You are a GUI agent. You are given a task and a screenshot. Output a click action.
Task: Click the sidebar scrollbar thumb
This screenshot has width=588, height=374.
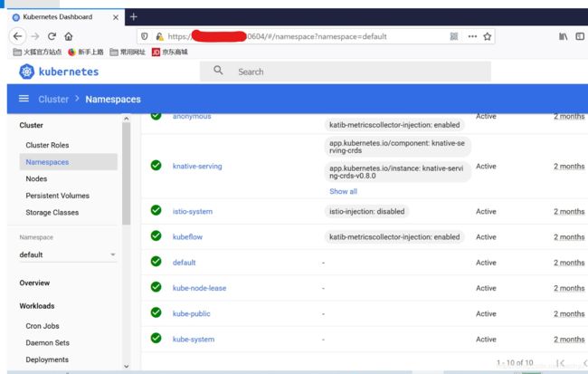pyautogui.click(x=127, y=174)
